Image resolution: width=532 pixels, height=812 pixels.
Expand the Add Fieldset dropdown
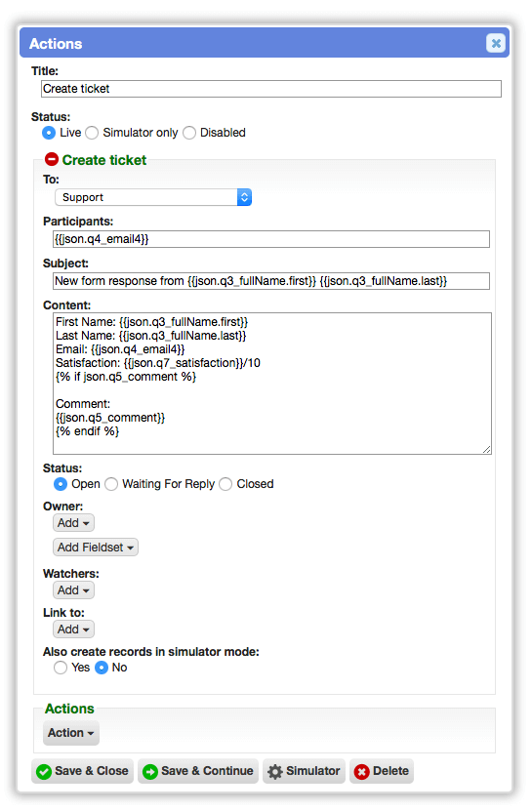click(x=96, y=548)
